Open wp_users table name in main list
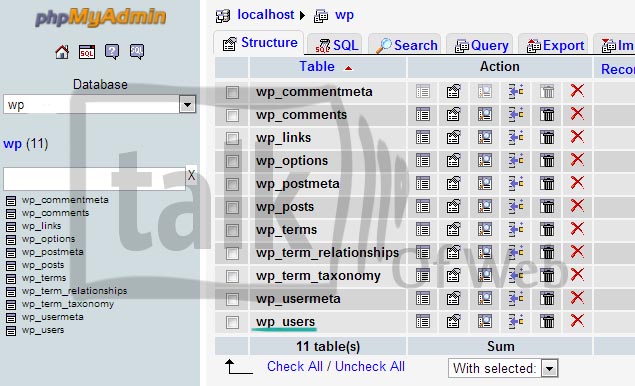Screen dimensions: 635x386 tap(285, 322)
